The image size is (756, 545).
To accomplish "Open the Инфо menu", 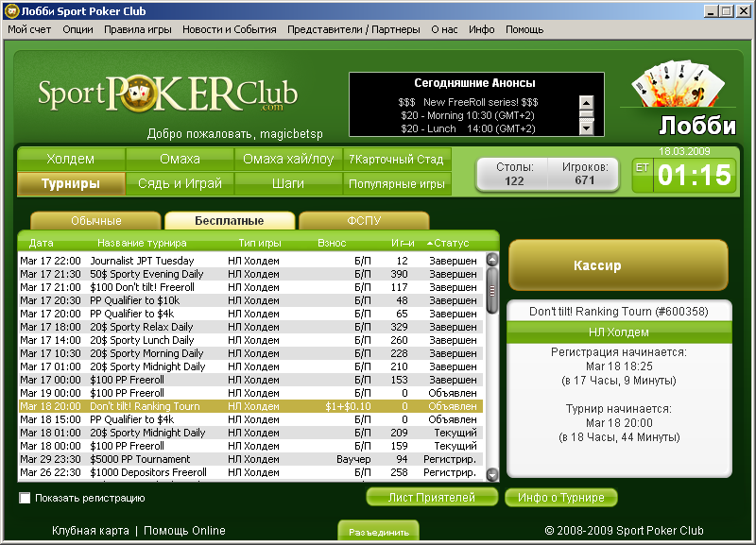I will (x=482, y=29).
